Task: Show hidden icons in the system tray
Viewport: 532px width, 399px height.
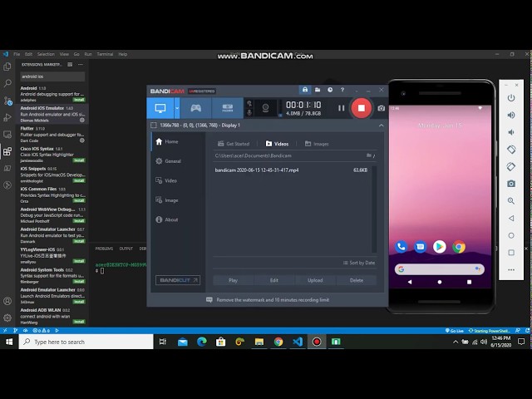Action: (456, 342)
